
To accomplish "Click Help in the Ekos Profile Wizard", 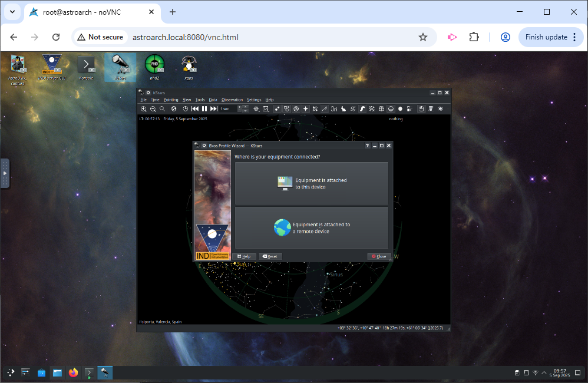I will (244, 256).
